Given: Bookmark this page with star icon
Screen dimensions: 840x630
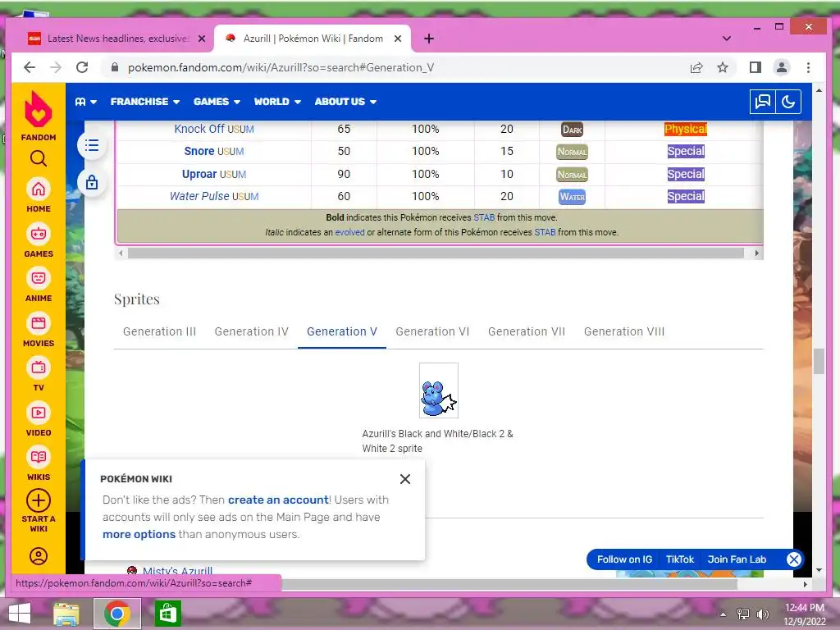Looking at the screenshot, I should [723, 67].
